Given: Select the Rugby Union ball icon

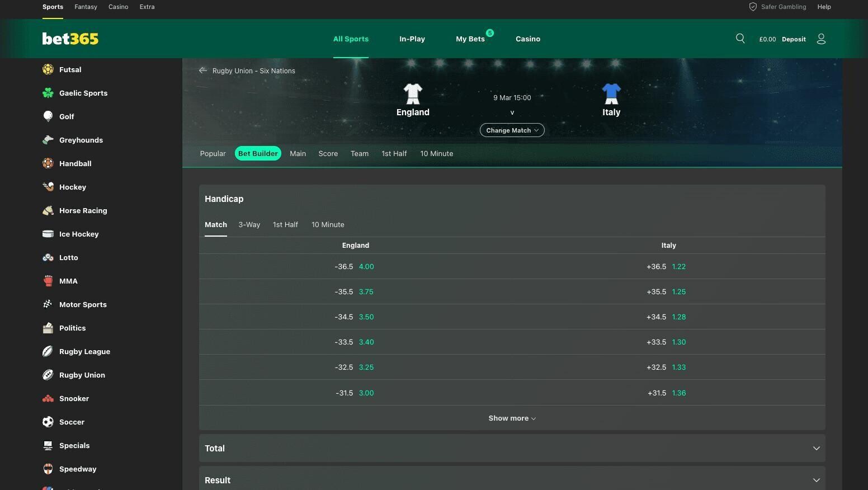Looking at the screenshot, I should coord(48,375).
